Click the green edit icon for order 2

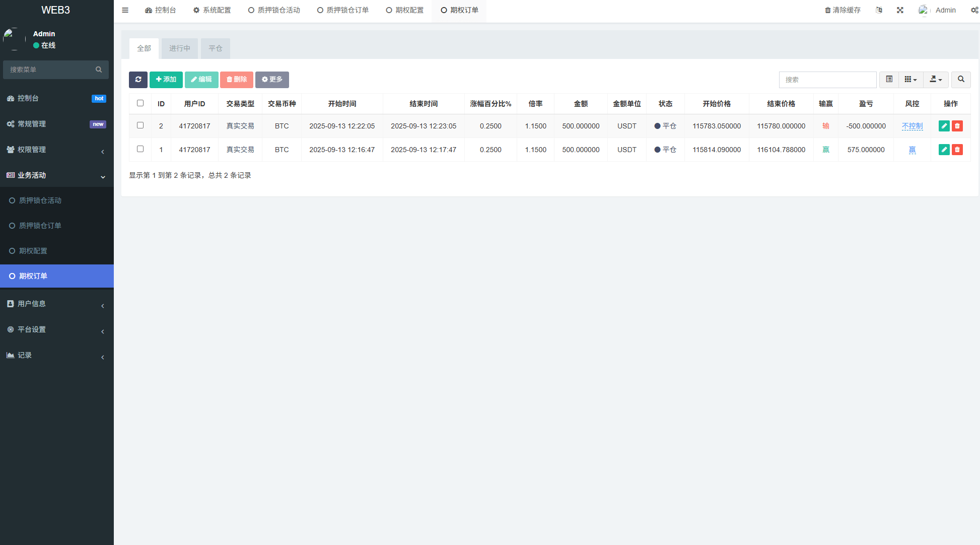pos(944,126)
